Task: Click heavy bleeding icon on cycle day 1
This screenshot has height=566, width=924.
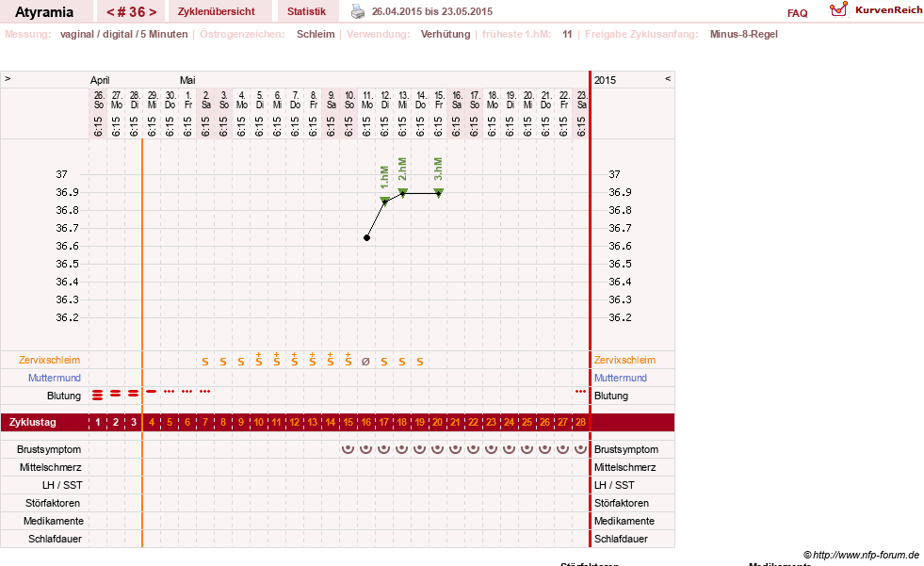Action: click(x=98, y=395)
